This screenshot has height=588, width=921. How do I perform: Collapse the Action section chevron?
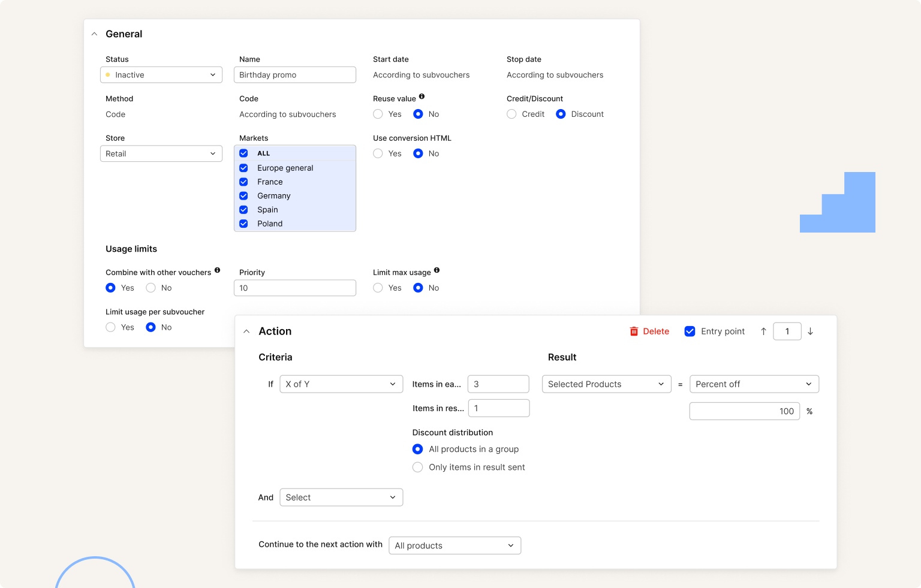click(x=246, y=331)
